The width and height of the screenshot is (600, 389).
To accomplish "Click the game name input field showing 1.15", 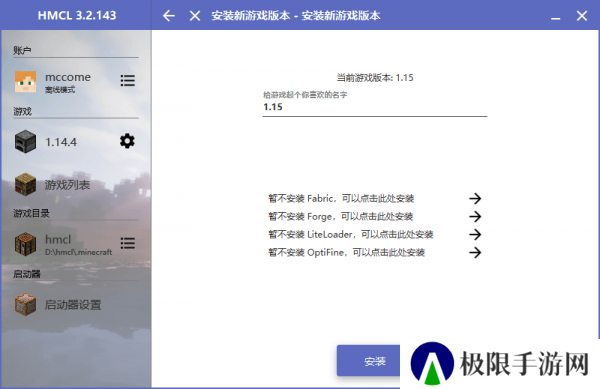I will point(375,107).
